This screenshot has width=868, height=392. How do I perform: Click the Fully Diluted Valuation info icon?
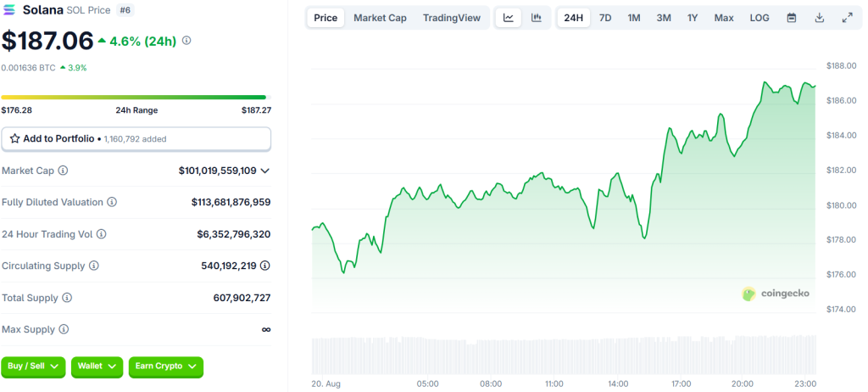(x=112, y=203)
